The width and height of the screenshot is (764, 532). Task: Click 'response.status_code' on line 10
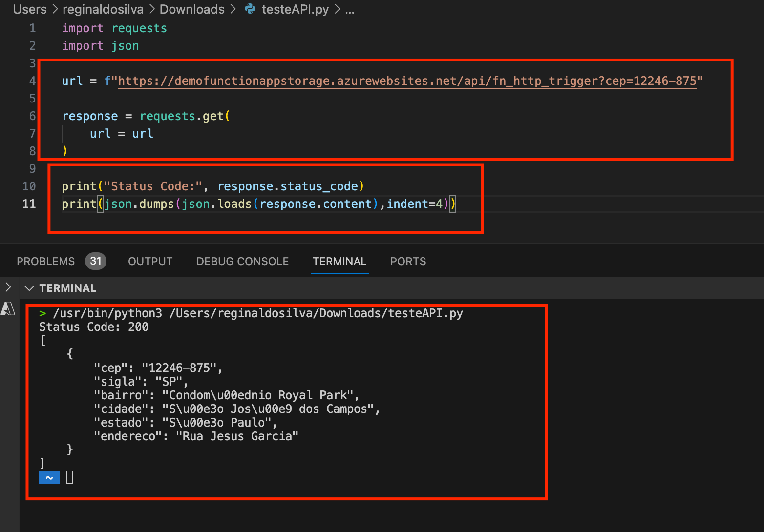(288, 186)
